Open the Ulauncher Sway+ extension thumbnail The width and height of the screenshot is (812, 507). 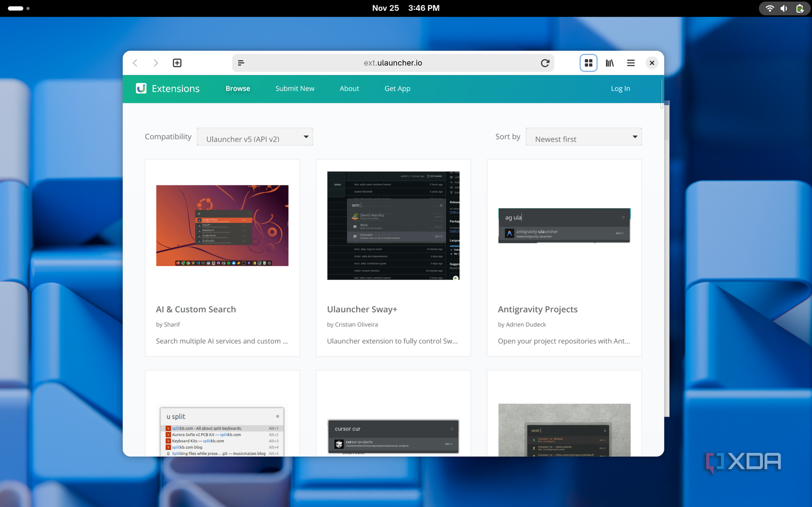393,225
